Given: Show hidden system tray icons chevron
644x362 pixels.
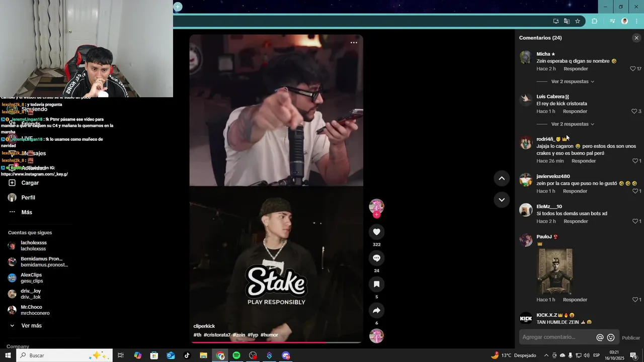Looking at the screenshot, I should 546,355.
